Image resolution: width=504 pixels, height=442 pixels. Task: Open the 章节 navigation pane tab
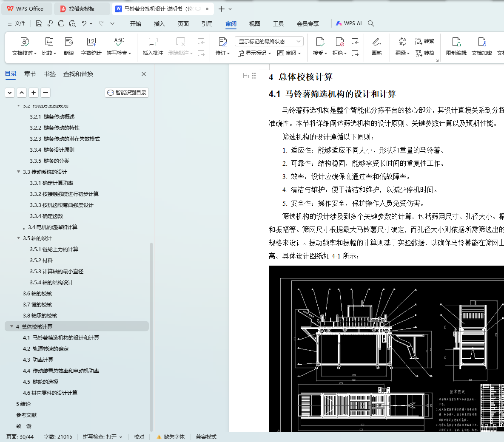30,74
